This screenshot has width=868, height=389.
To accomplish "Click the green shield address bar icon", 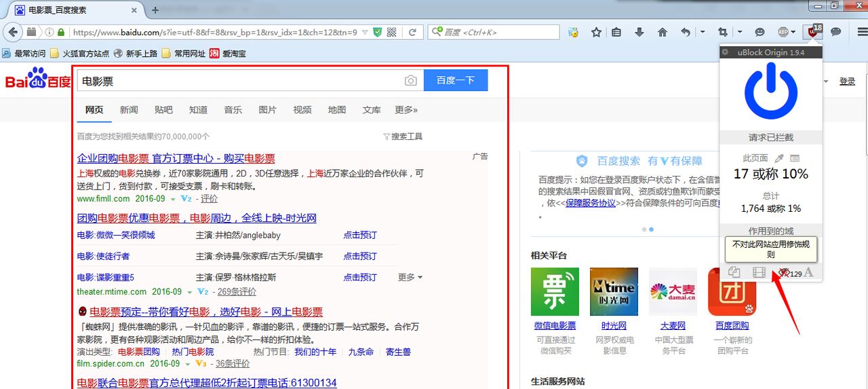I will tap(378, 32).
